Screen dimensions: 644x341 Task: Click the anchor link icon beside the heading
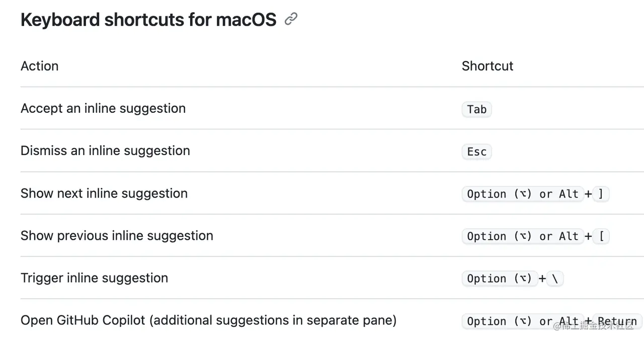coord(291,20)
